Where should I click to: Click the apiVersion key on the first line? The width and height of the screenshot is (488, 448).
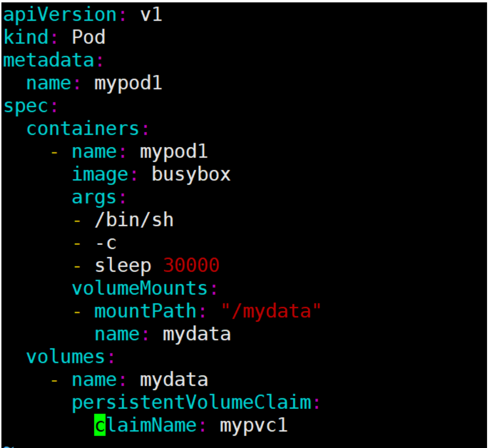60,15
